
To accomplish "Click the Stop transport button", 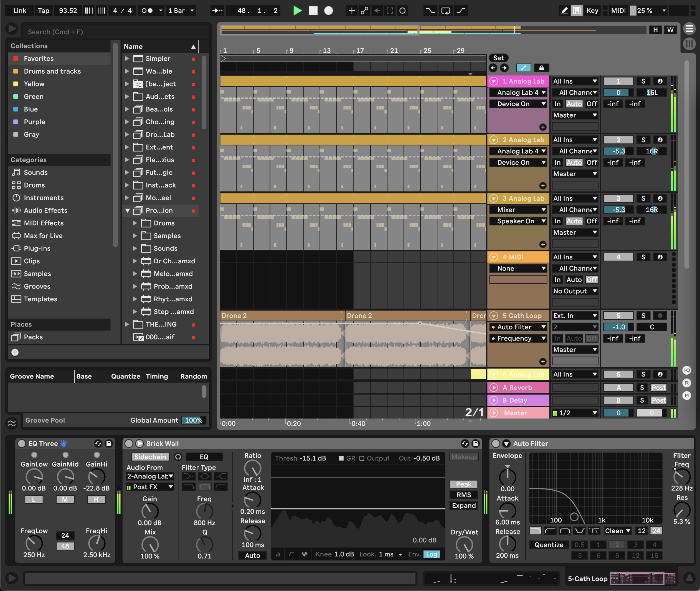I will coord(313,11).
